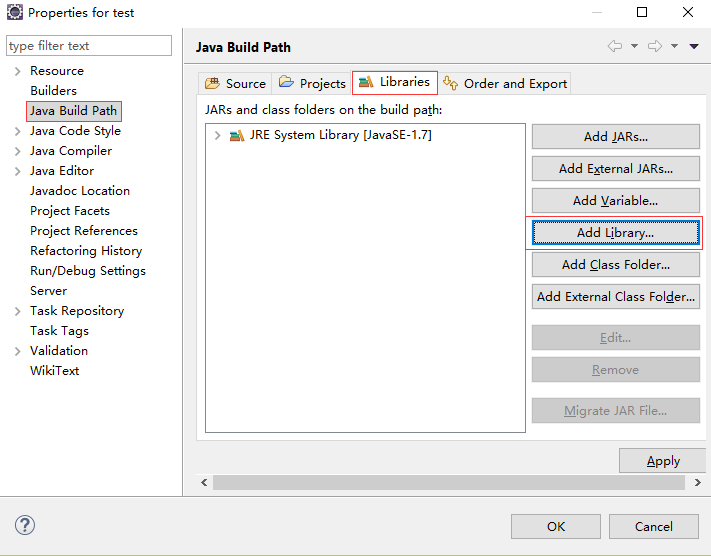Click the Libraries tab books icon
711x556 pixels.
[x=366, y=82]
